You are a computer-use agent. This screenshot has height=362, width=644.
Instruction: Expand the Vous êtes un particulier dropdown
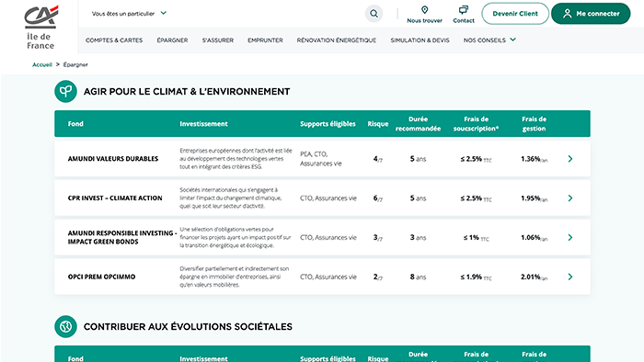[x=129, y=14]
